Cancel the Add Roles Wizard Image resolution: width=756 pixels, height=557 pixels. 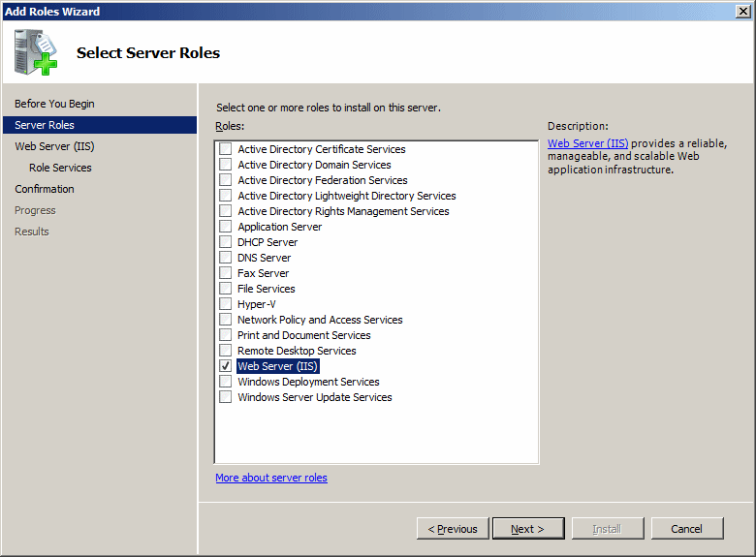[x=686, y=529]
